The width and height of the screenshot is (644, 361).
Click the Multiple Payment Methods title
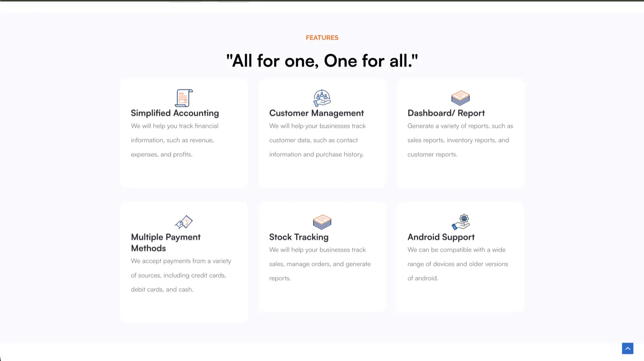click(x=165, y=243)
